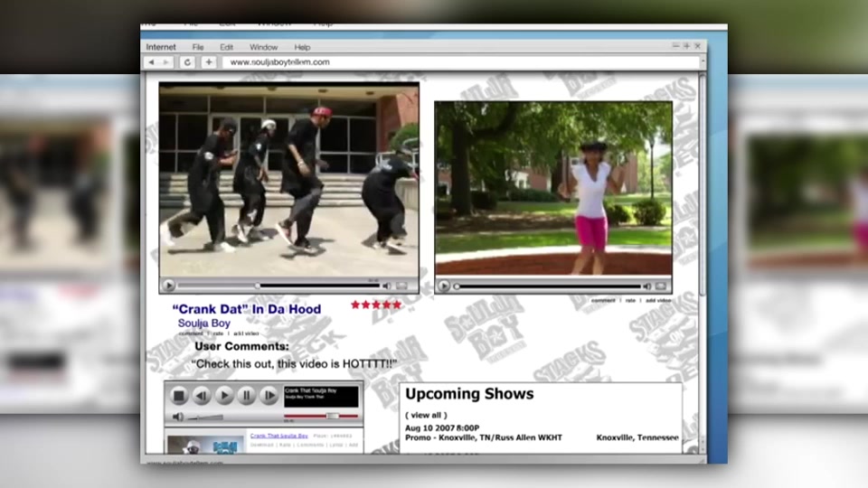Mute the right video's speaker icon

coord(647,286)
